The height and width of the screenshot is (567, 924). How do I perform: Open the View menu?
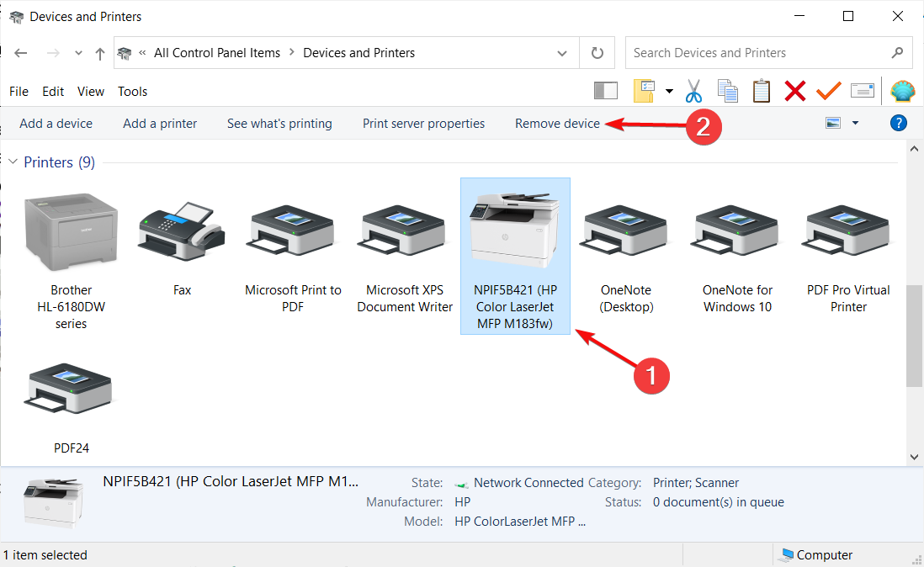(91, 91)
